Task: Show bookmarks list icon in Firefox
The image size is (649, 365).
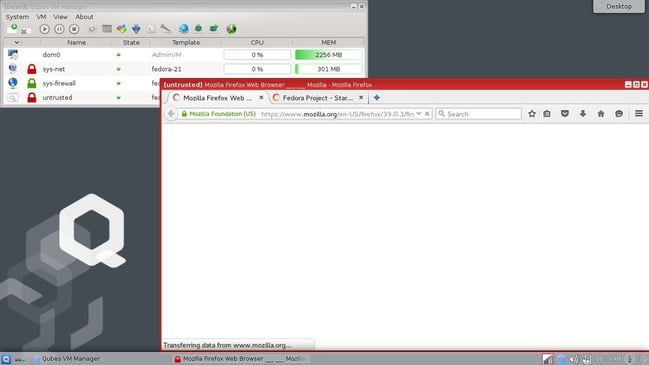Action: [547, 113]
